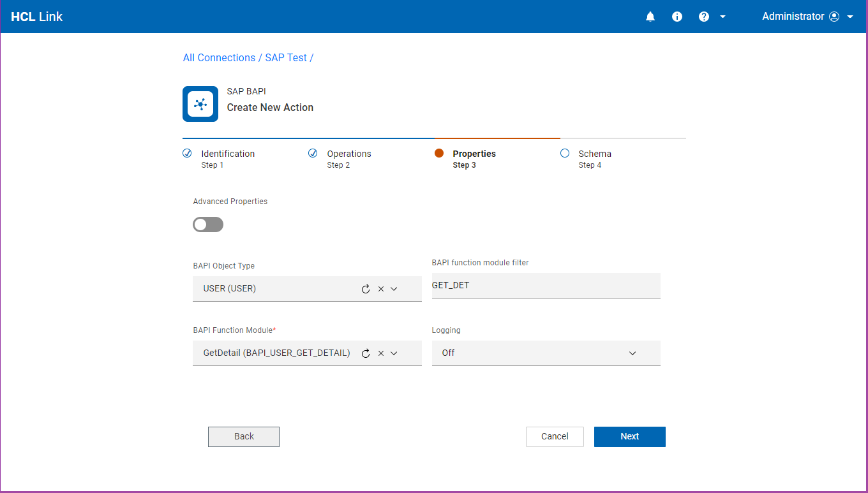Open the All Connections breadcrumb link
This screenshot has width=868, height=493.
click(219, 57)
